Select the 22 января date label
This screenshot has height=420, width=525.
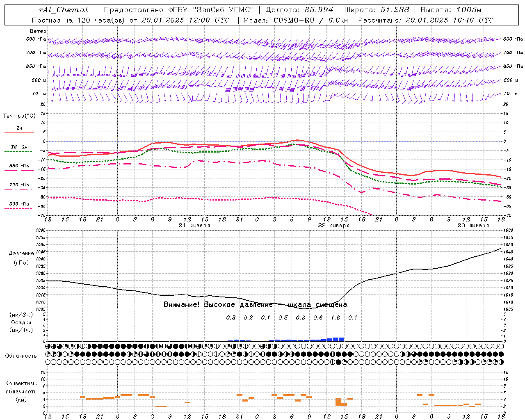point(334,226)
